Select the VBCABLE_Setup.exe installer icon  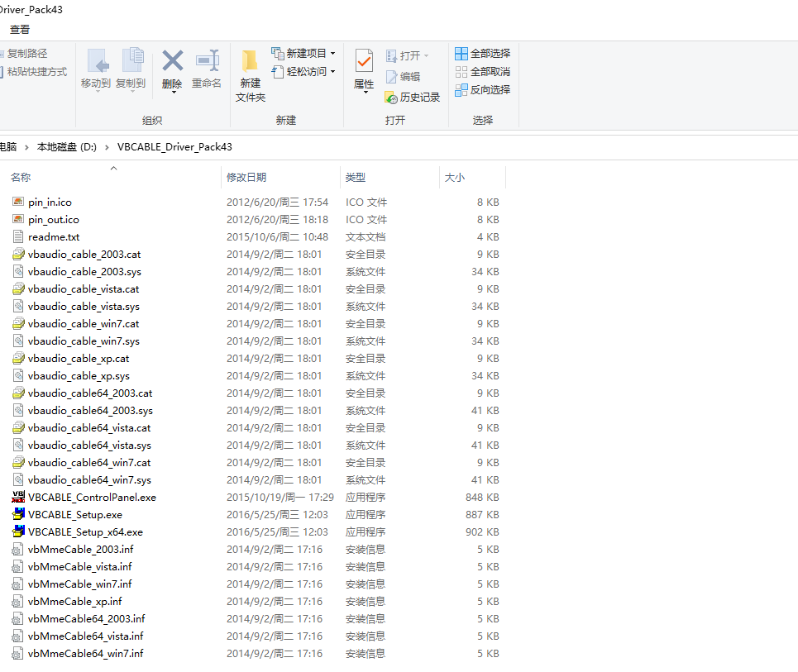coord(18,514)
